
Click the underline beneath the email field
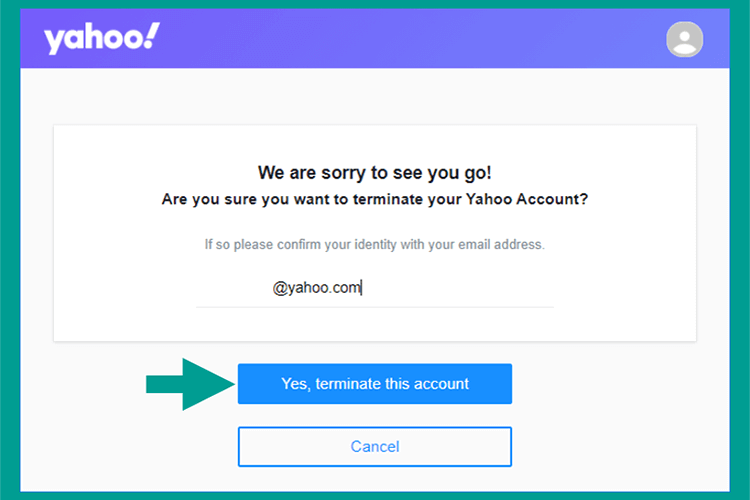[375, 307]
